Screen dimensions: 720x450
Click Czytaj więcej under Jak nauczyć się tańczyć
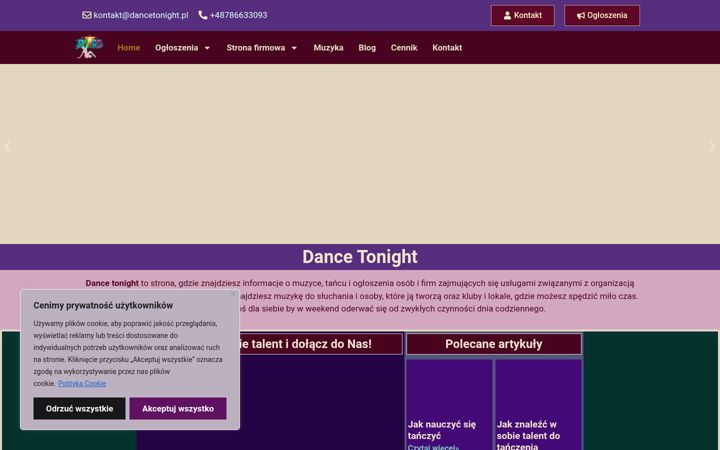[433, 447]
